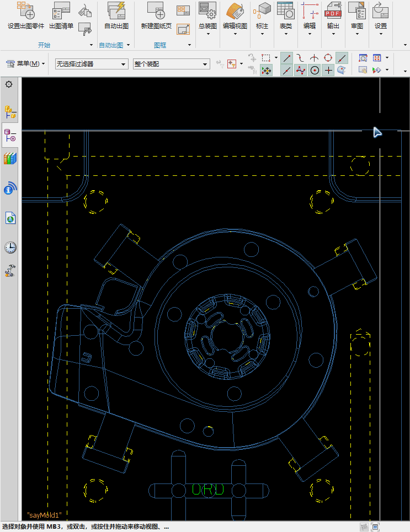Click the 设置出图零件 tool icon
The width and height of the screenshot is (410, 532).
click(x=26, y=15)
